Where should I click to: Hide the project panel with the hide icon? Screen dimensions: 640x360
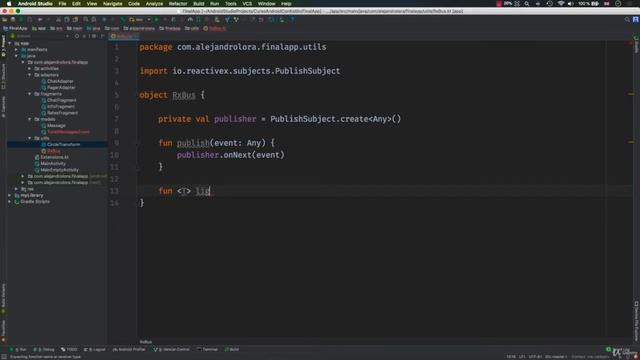(x=102, y=36)
